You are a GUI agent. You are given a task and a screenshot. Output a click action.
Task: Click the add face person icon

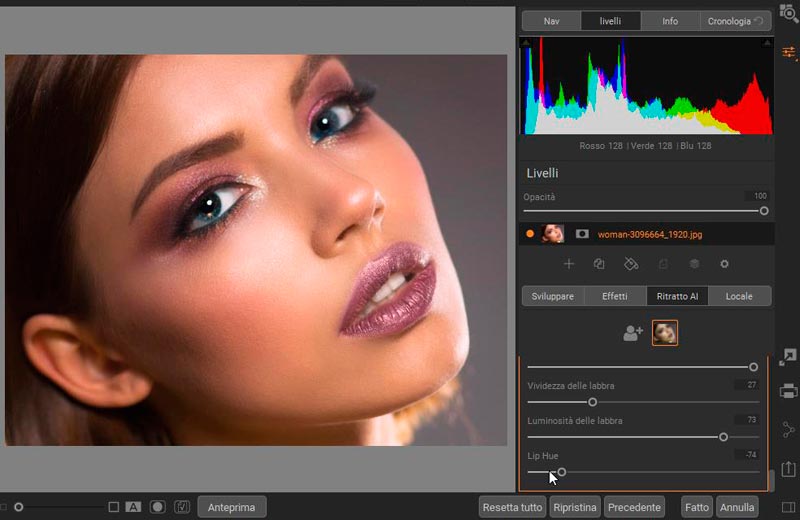coord(633,334)
